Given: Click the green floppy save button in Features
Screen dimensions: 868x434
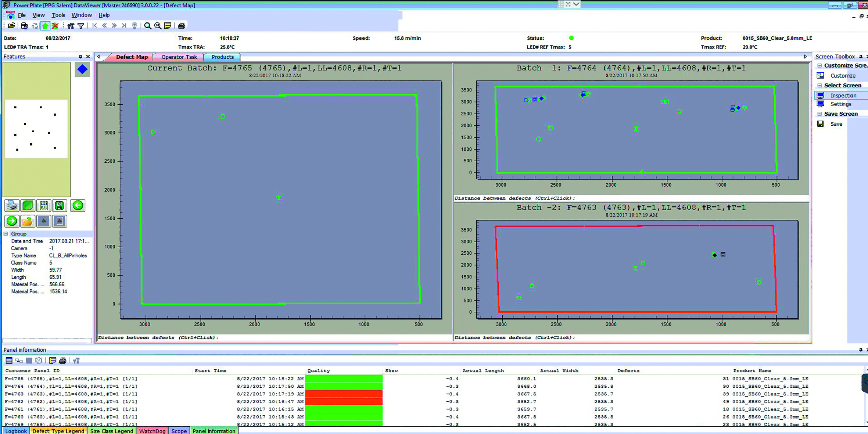Looking at the screenshot, I should coord(60,205).
